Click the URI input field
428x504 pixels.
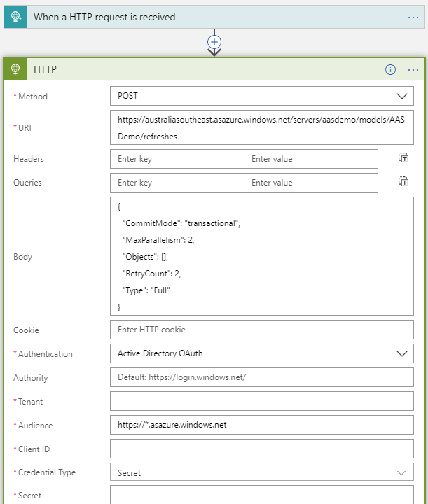[261, 127]
